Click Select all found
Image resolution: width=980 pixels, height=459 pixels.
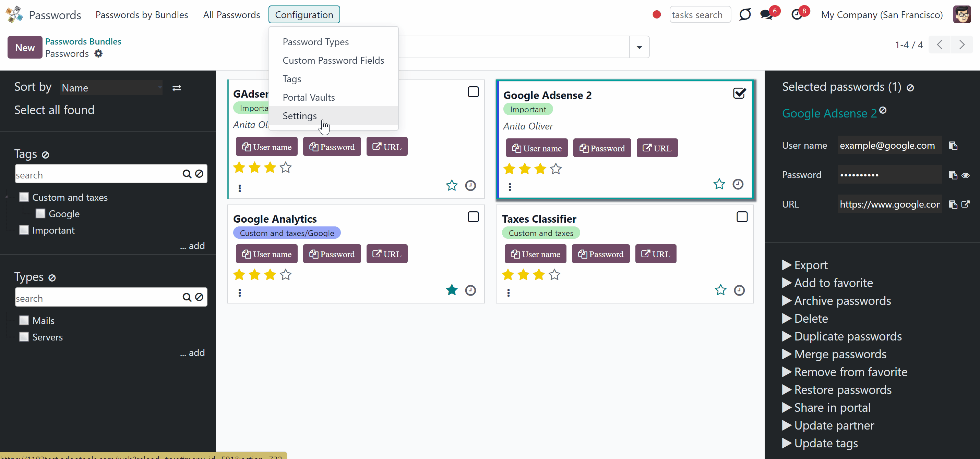coord(54,110)
